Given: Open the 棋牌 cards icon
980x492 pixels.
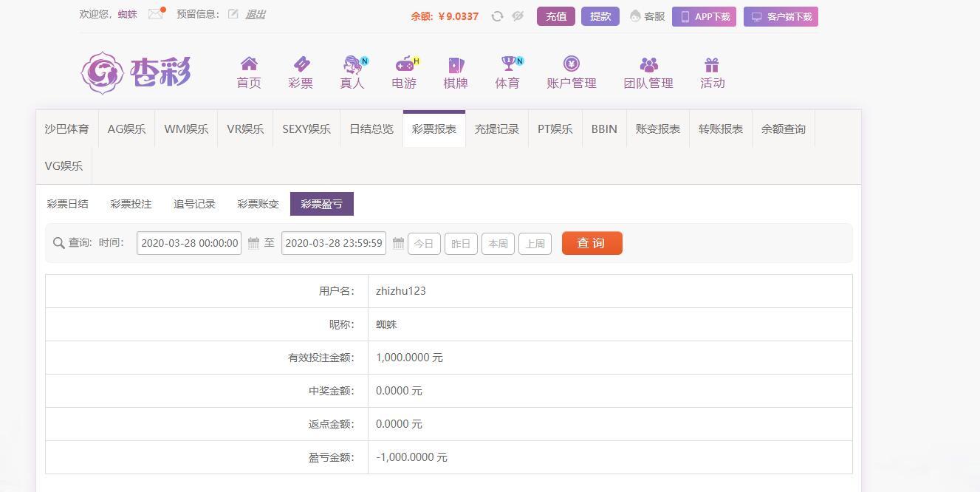Looking at the screenshot, I should 456,65.
